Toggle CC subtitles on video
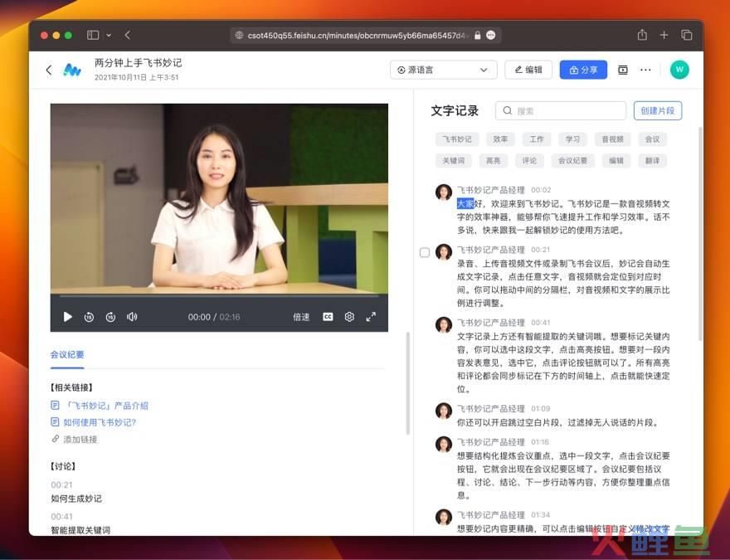 click(328, 317)
